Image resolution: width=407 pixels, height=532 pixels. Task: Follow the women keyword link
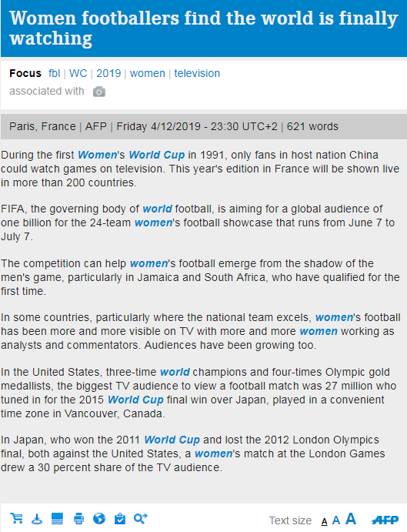tap(148, 73)
